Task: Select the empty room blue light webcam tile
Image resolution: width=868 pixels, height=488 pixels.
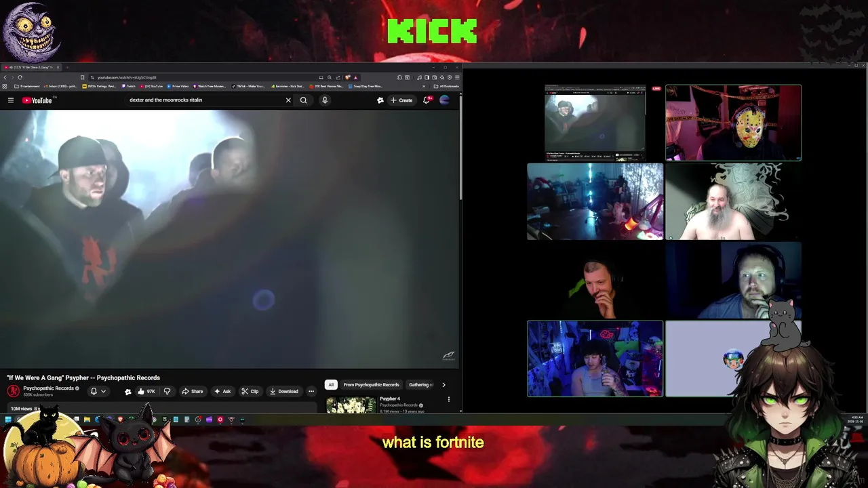Action: (x=595, y=201)
